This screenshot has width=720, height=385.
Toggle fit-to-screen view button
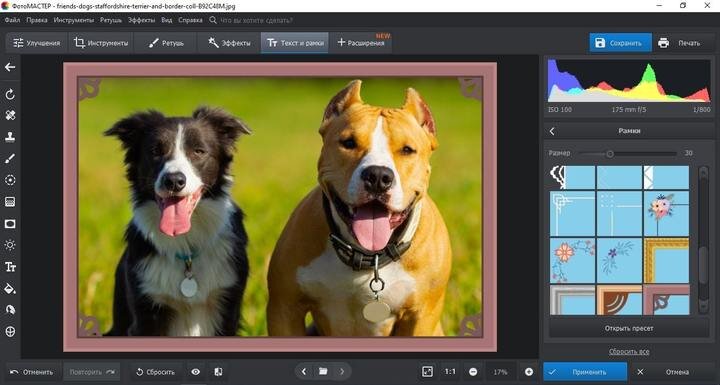(x=428, y=372)
